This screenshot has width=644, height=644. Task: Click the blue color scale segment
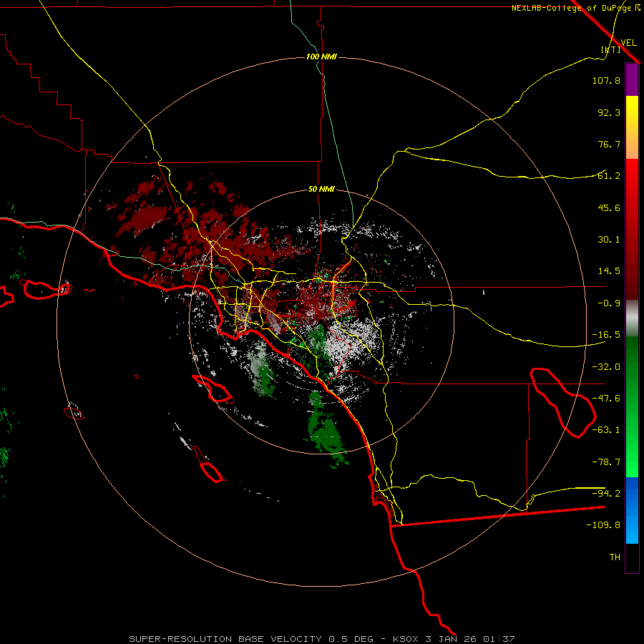click(x=632, y=510)
